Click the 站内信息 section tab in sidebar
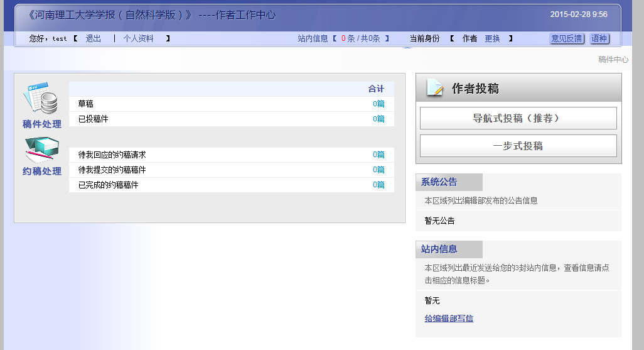Screen dimensions: 644x350 pos(449,249)
